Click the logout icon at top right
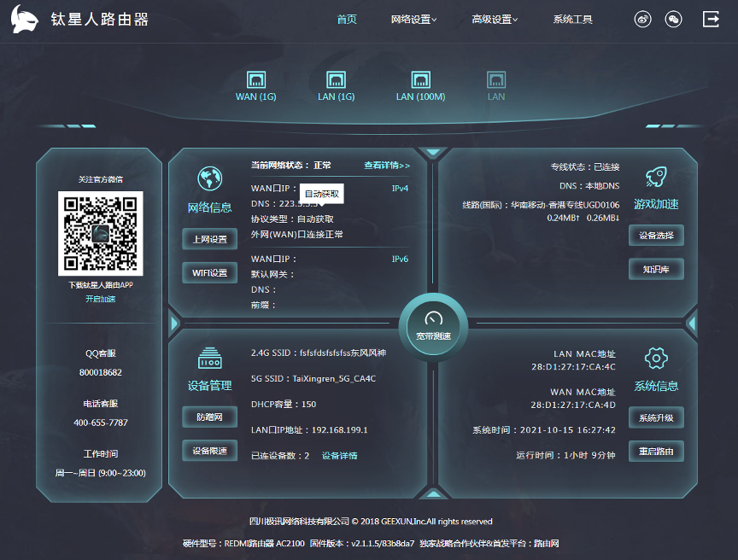The height and width of the screenshot is (560, 738). pos(711,20)
